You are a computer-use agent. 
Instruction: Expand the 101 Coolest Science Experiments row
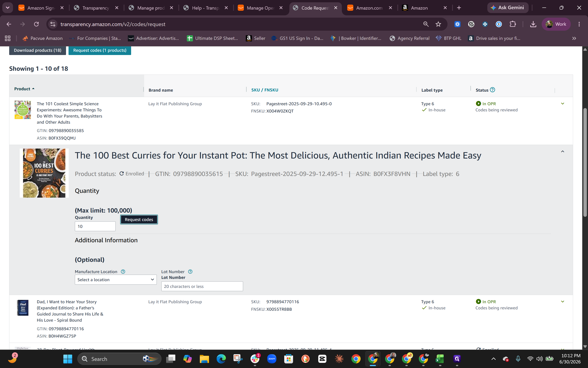pos(563,104)
